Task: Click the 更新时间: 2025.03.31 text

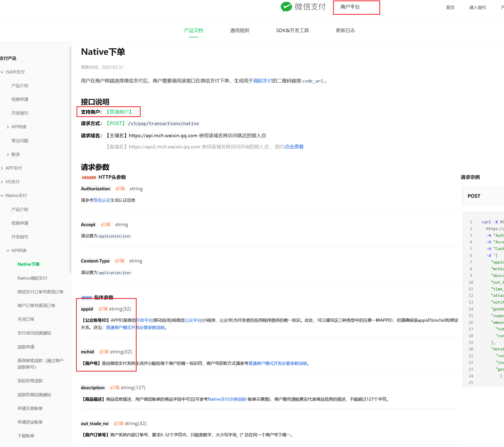Action: [102, 67]
